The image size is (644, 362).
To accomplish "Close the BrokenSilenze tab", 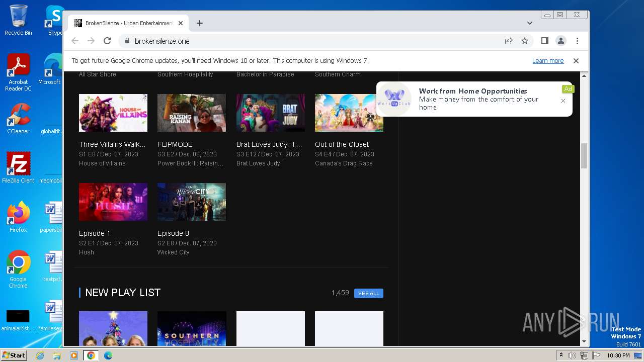I will click(x=181, y=23).
